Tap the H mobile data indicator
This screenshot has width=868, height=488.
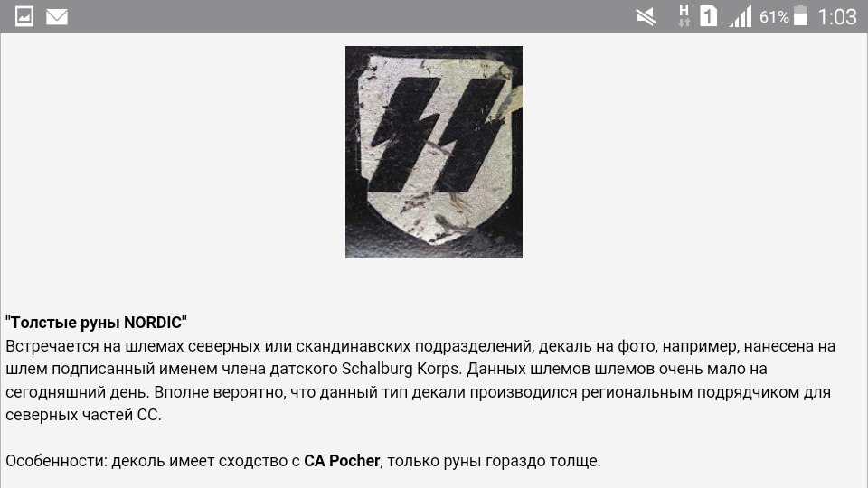(684, 15)
